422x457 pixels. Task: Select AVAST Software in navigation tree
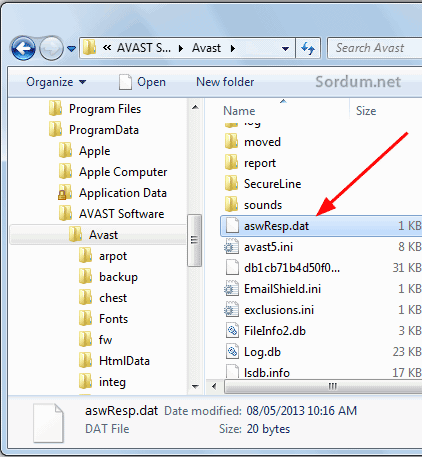121,214
